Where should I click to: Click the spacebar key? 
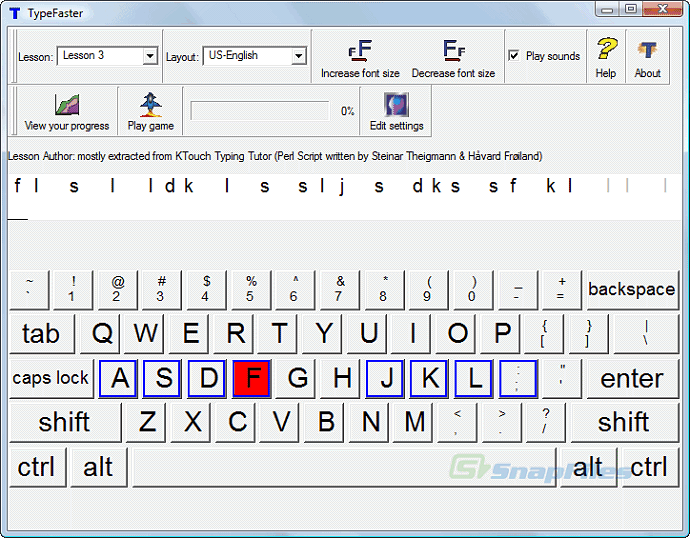344,467
